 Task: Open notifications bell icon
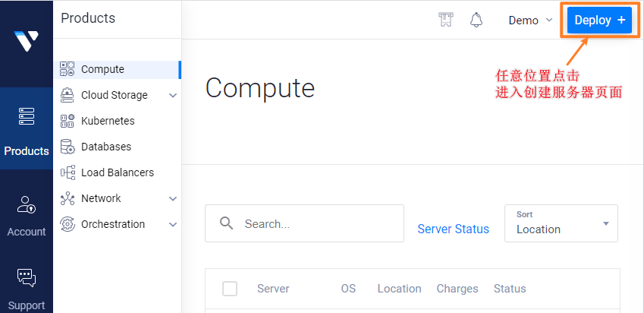point(476,20)
